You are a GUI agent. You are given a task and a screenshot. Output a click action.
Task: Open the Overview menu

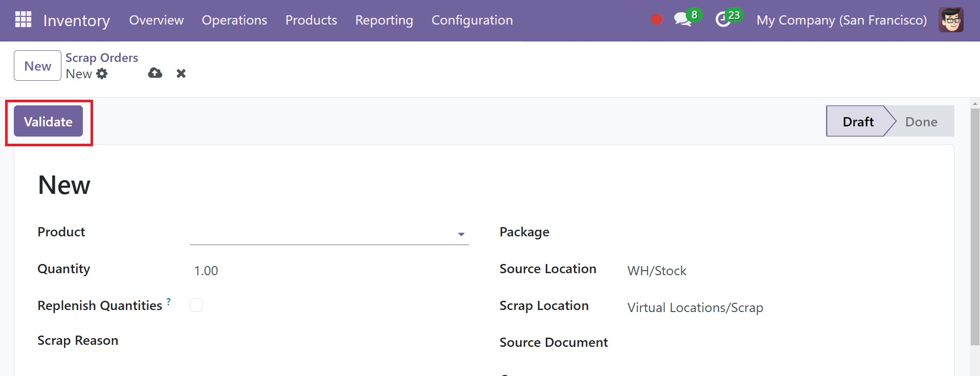pyautogui.click(x=156, y=20)
